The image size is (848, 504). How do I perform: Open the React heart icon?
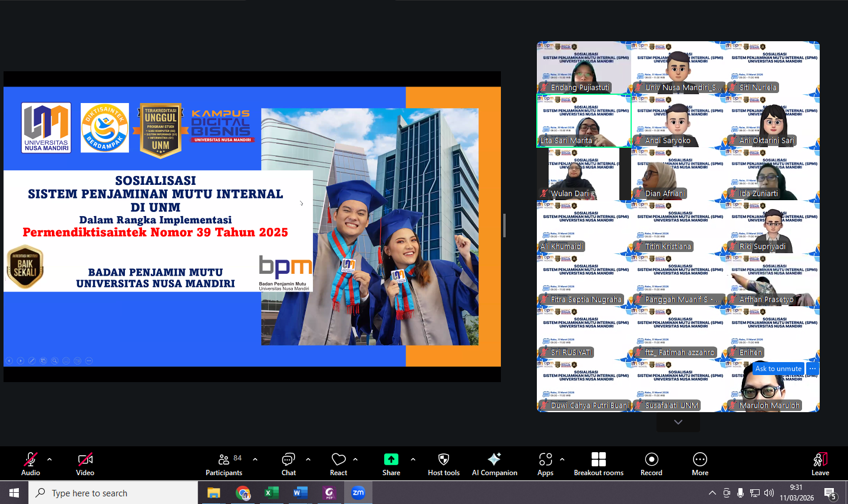(x=338, y=459)
